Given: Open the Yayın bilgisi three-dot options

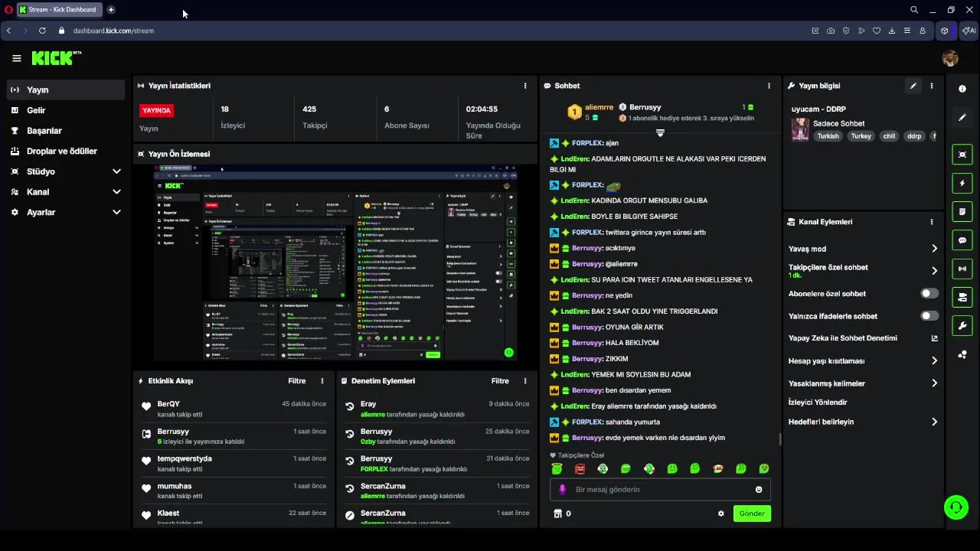Looking at the screenshot, I should (932, 86).
